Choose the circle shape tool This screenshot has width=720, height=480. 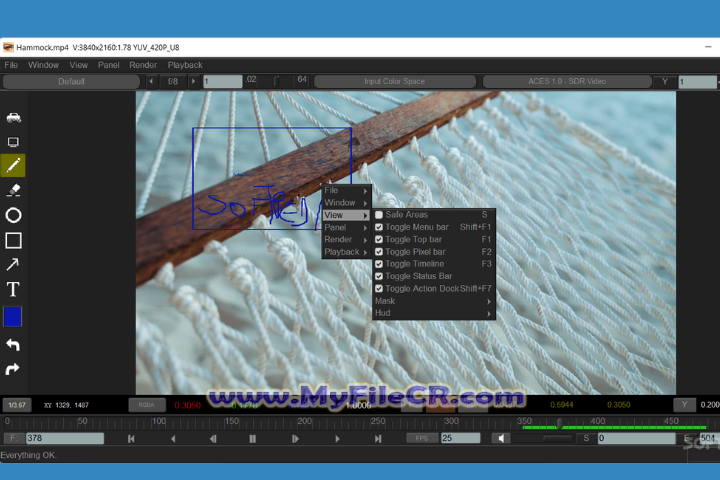pos(13,215)
